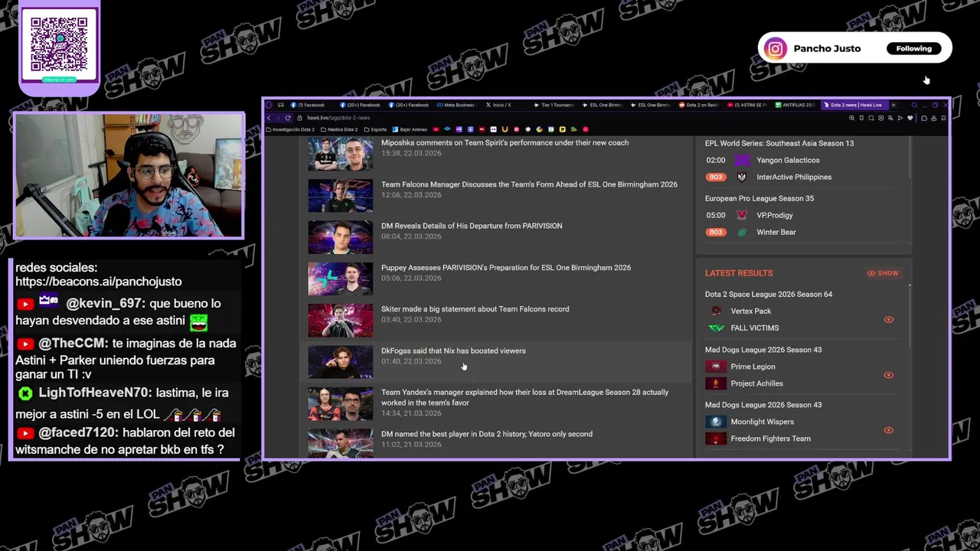
Task: Click the Yangon Galacticos team logo
Action: (x=742, y=160)
